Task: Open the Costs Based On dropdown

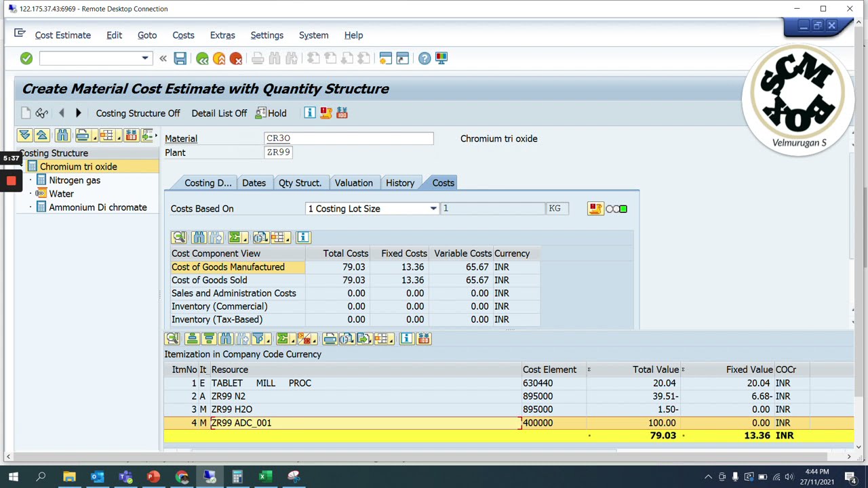Action: click(433, 209)
